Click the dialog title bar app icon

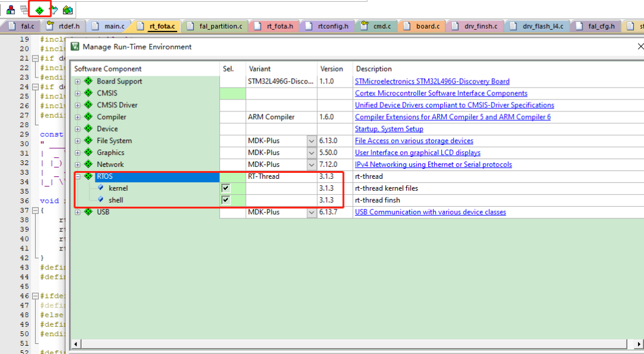(x=75, y=46)
